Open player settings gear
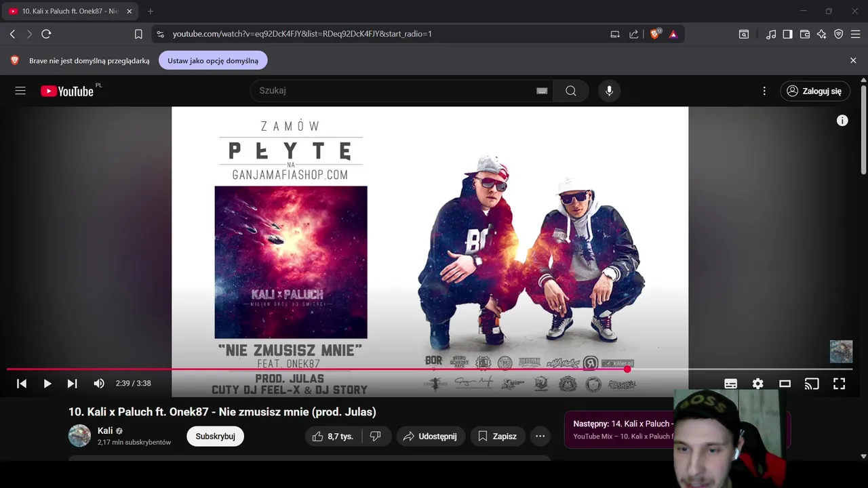 [757, 384]
